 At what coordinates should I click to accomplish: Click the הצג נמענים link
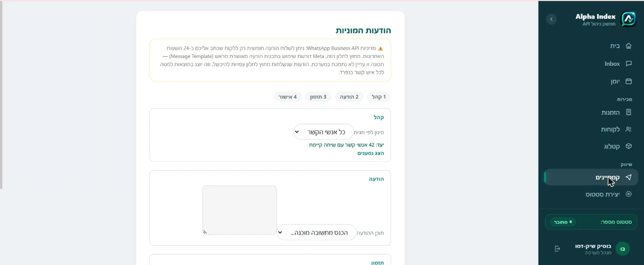click(371, 153)
